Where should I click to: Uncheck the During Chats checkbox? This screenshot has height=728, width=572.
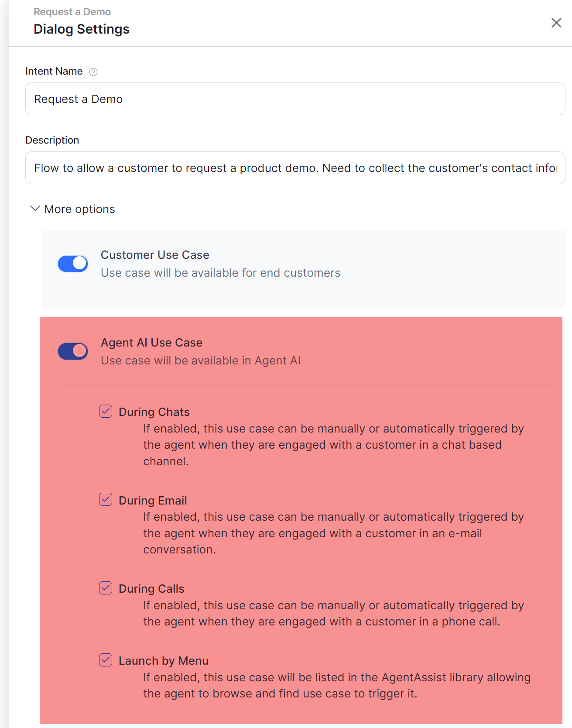point(106,411)
